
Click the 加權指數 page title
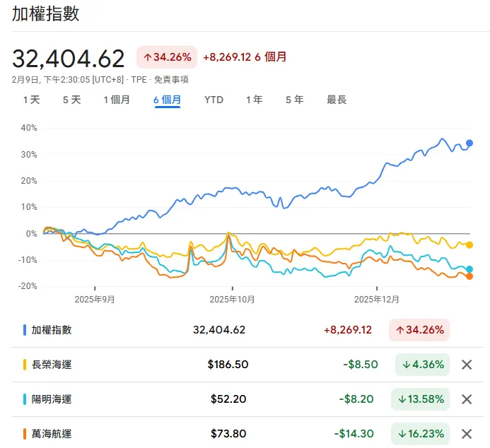pyautogui.click(x=46, y=14)
